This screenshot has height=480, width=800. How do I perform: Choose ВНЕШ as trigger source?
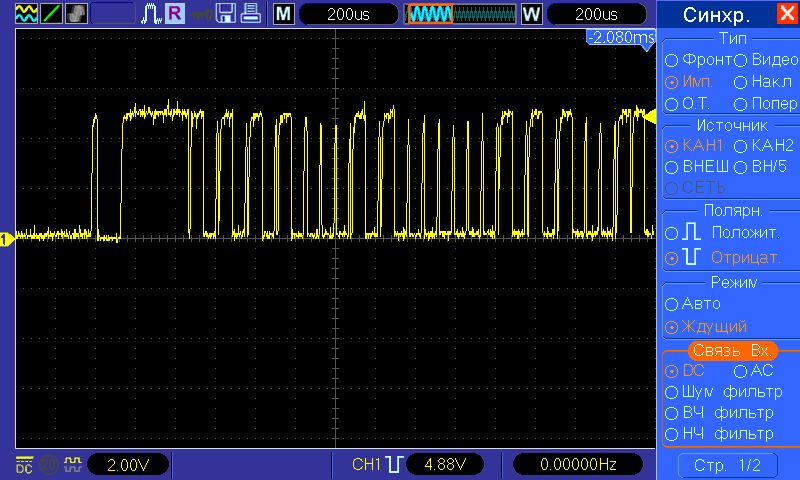coord(697,167)
